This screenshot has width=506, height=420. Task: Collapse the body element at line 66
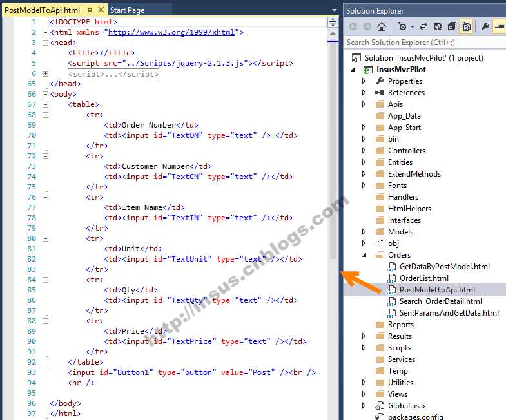45,95
